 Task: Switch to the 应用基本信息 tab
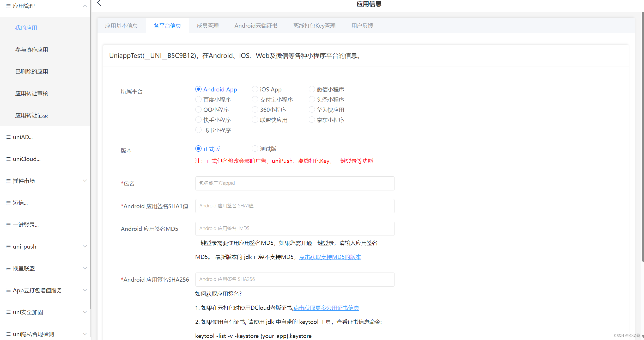pyautogui.click(x=121, y=26)
